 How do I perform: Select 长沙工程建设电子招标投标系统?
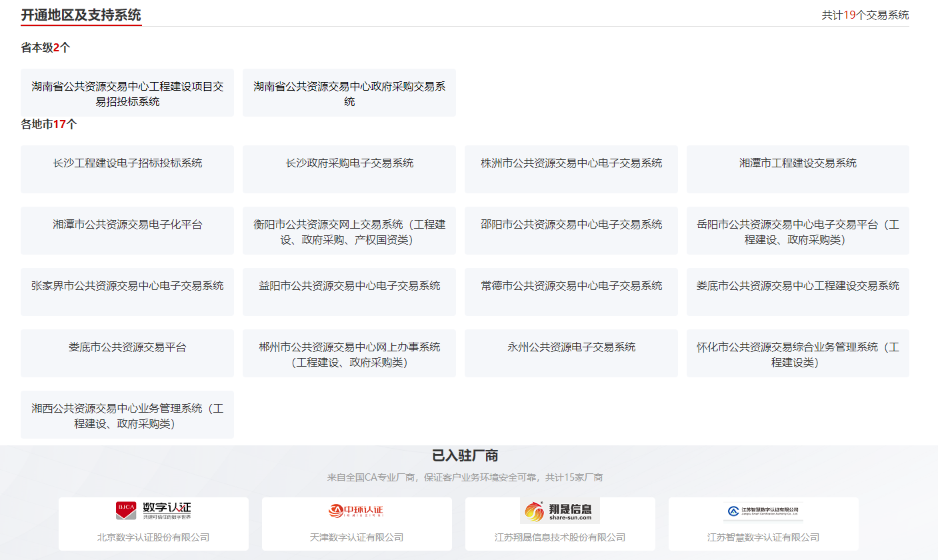coord(127,169)
